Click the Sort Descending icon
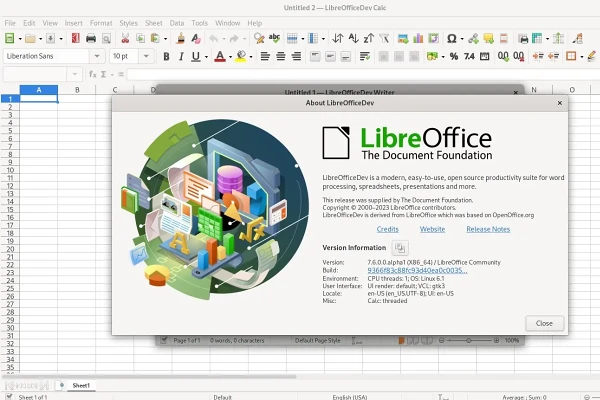 368,38
